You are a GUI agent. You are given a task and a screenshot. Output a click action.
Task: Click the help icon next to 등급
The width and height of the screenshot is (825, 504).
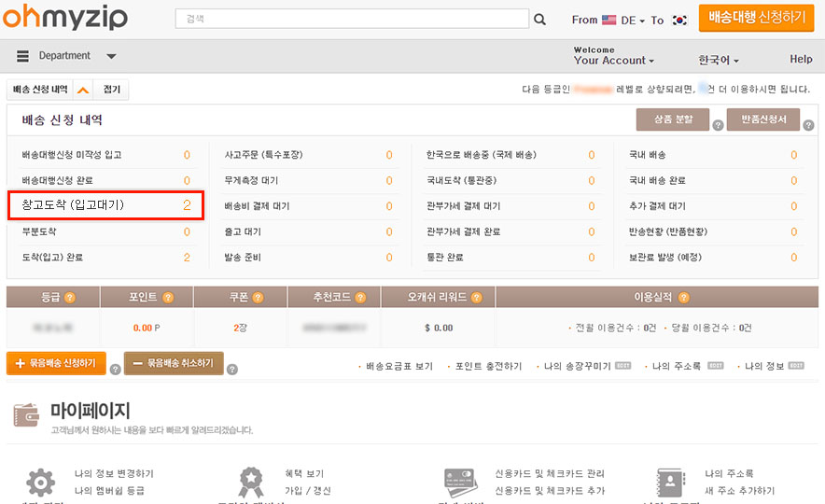[70, 298]
